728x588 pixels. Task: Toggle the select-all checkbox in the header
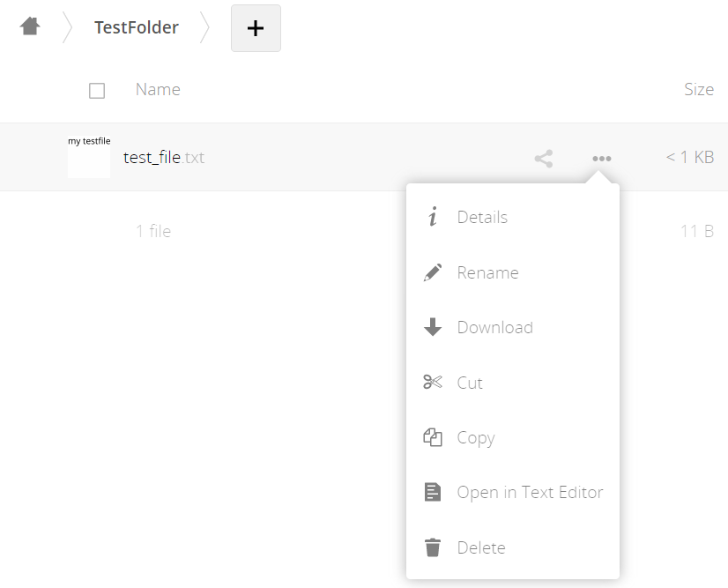(97, 90)
